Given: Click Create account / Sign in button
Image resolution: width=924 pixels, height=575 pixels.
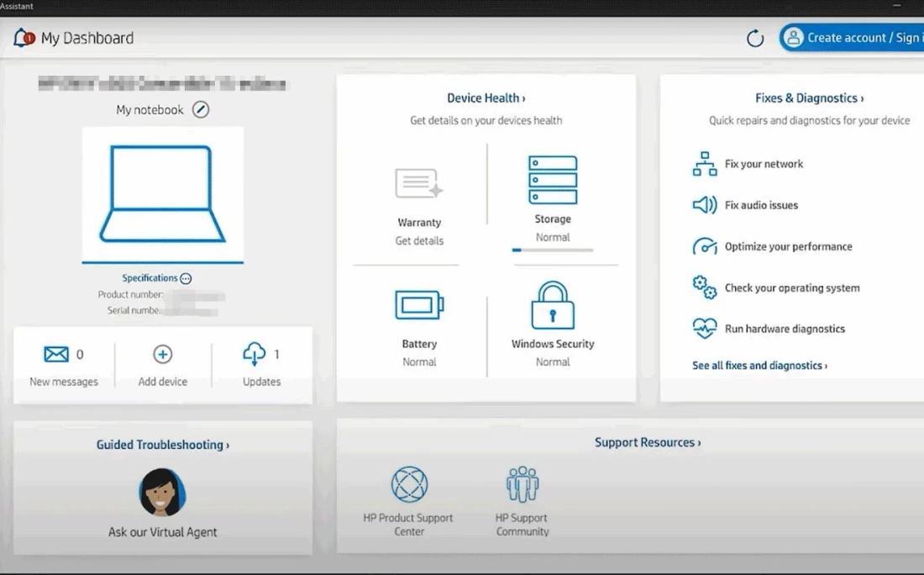Looking at the screenshot, I should tap(853, 38).
